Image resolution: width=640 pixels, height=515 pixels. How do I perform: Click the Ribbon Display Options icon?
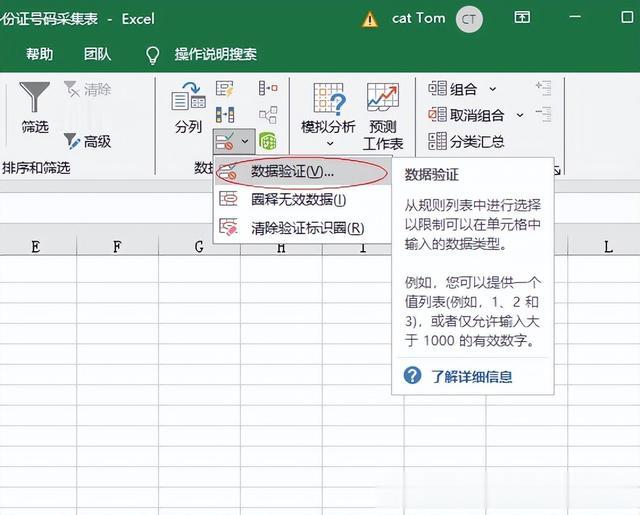click(522, 17)
